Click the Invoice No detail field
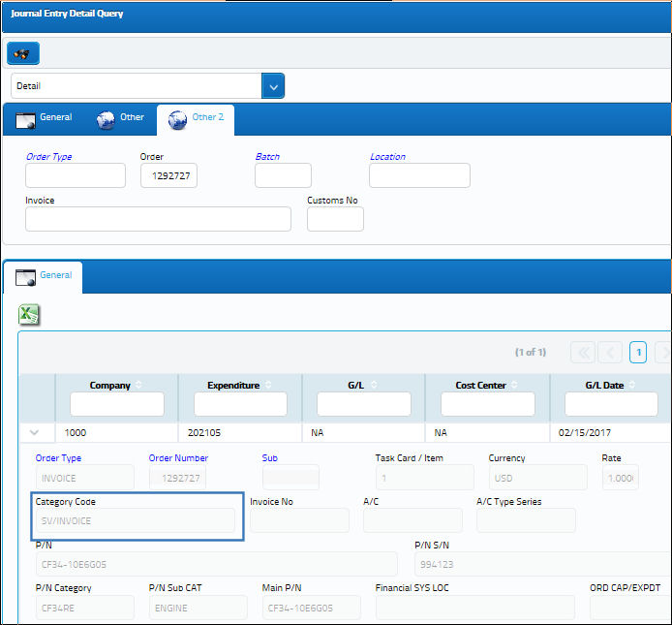 (x=299, y=520)
